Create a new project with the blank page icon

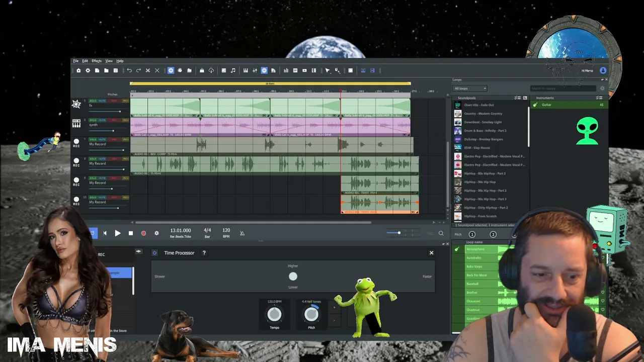(97, 70)
